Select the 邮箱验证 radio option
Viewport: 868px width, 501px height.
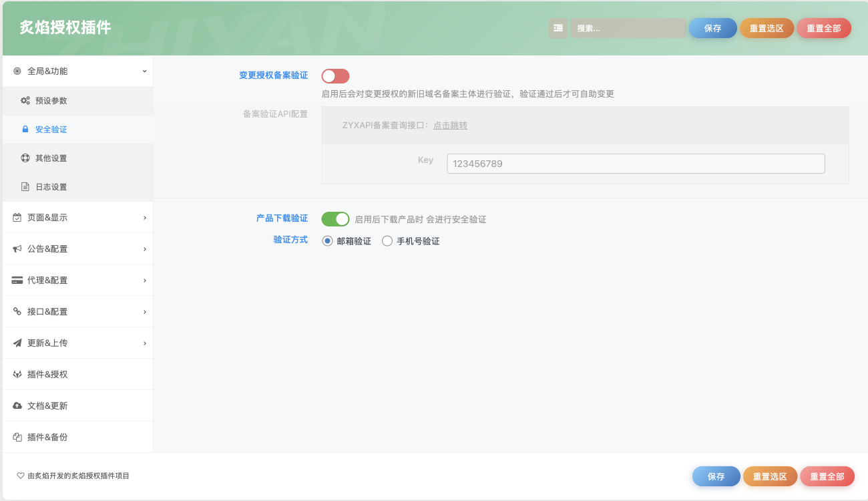tap(327, 241)
